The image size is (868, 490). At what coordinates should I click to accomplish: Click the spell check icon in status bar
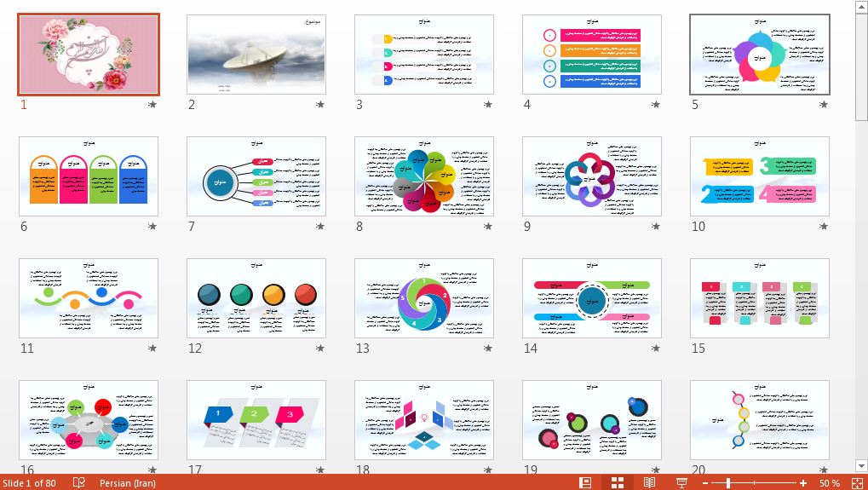pos(79,483)
